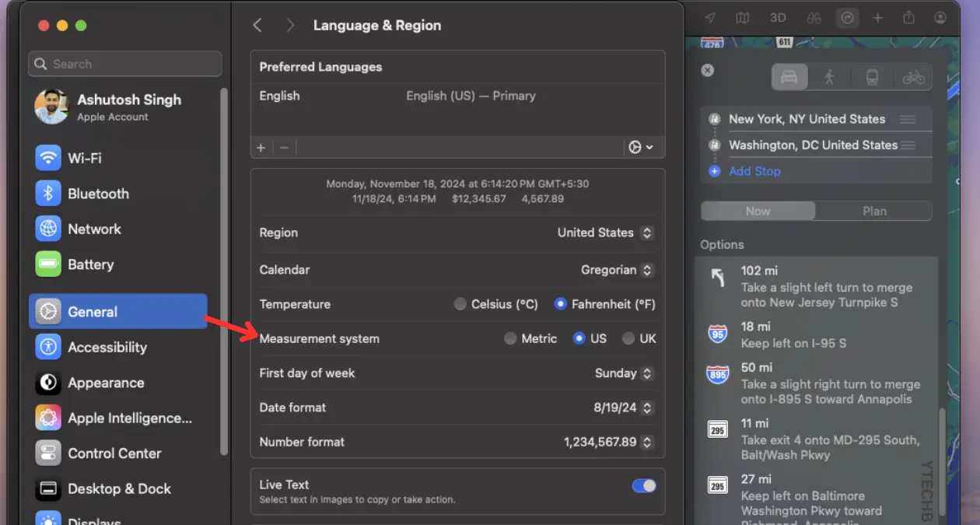Viewport: 980px width, 525px height.
Task: Open Date format dropdown
Action: (622, 408)
